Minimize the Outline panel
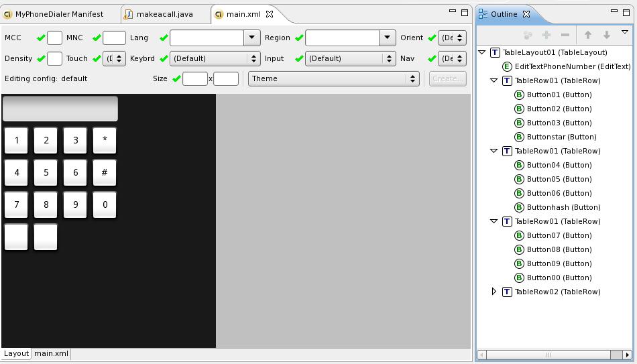 coord(614,11)
